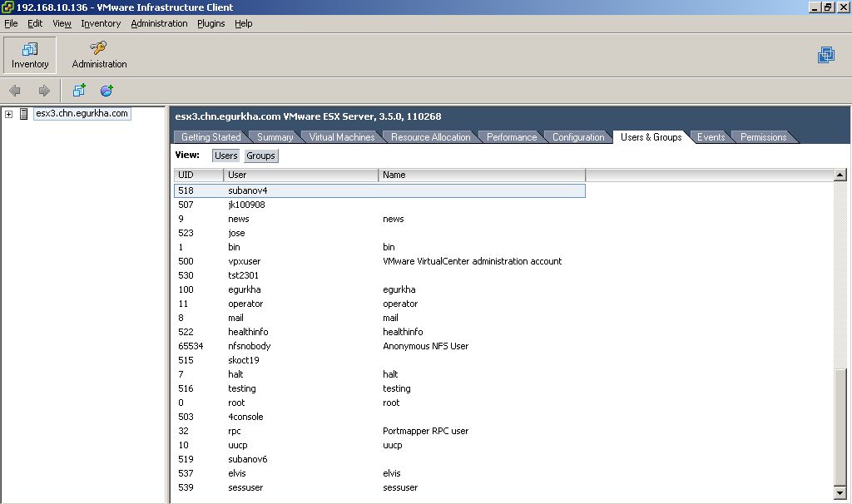Select the jose user row
The image size is (852, 504).
[x=379, y=233]
